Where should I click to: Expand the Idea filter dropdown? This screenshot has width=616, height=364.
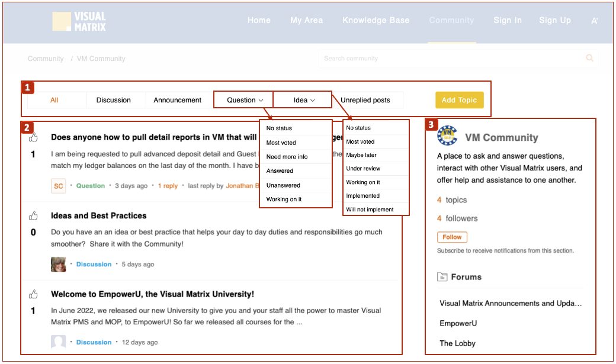point(304,100)
